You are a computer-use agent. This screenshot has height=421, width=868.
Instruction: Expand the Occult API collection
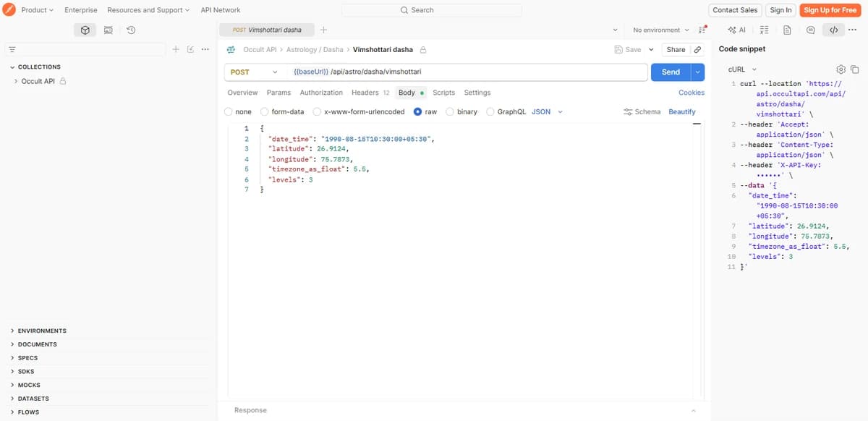[x=16, y=81]
